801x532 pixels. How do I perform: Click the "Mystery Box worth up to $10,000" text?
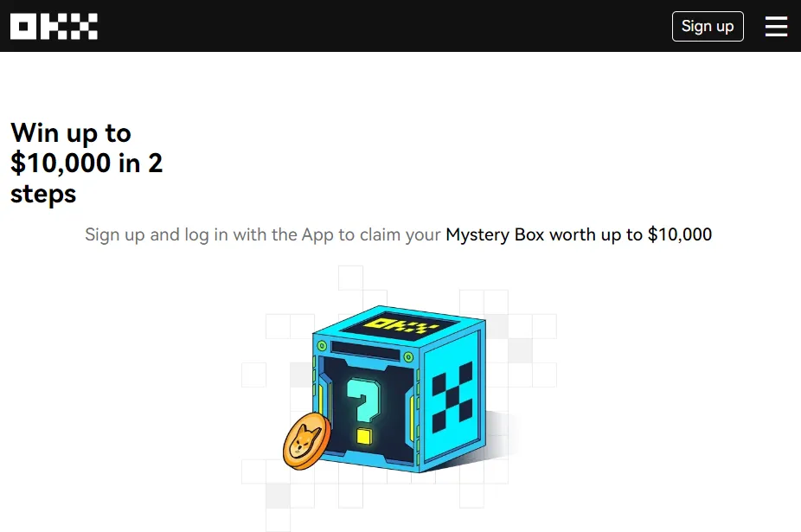(x=579, y=234)
